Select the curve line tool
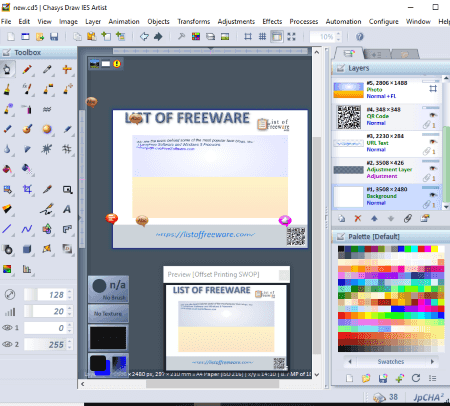 point(27,229)
